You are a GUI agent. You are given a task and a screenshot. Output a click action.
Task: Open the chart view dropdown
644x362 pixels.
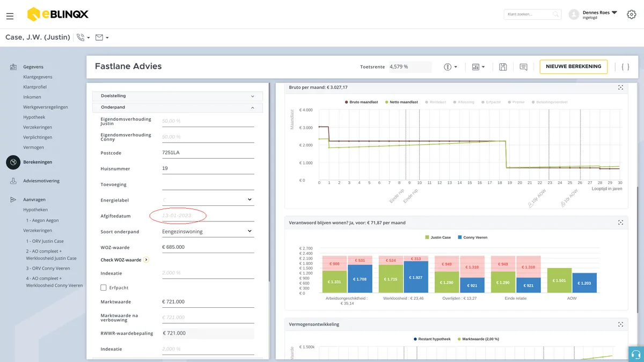(478, 67)
